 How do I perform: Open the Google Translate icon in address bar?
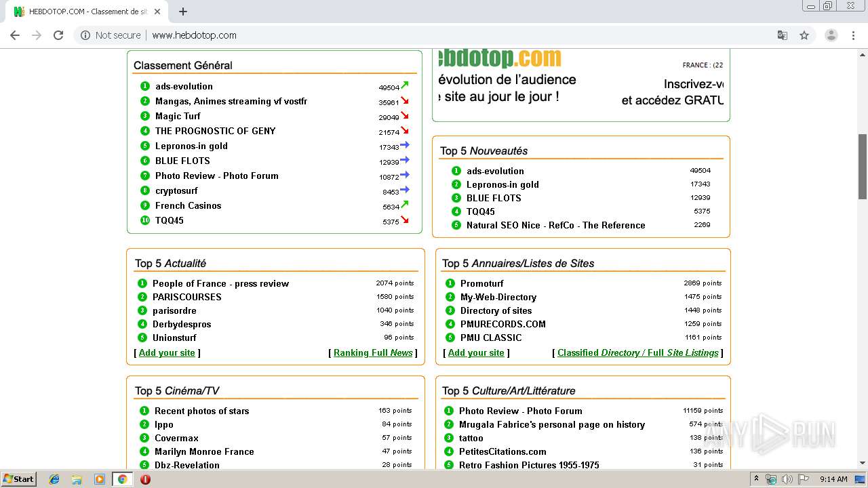(783, 35)
